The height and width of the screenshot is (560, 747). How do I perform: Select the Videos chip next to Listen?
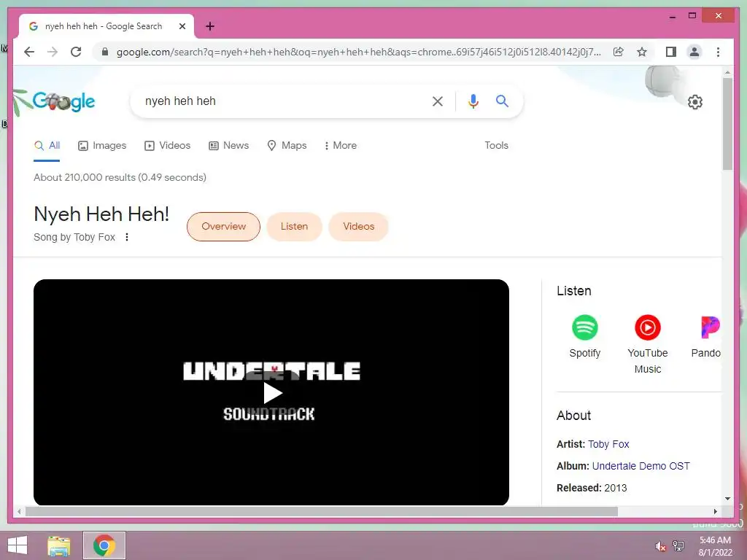[x=359, y=227]
